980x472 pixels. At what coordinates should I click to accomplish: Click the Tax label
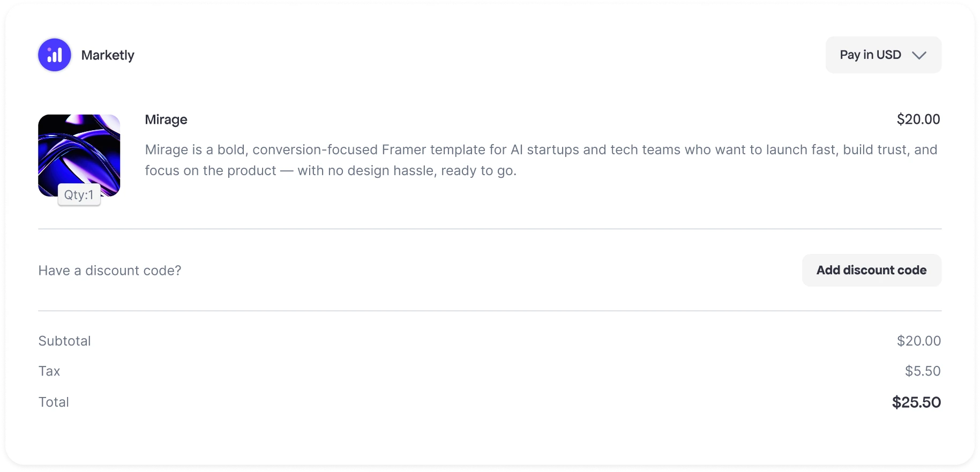[49, 371]
